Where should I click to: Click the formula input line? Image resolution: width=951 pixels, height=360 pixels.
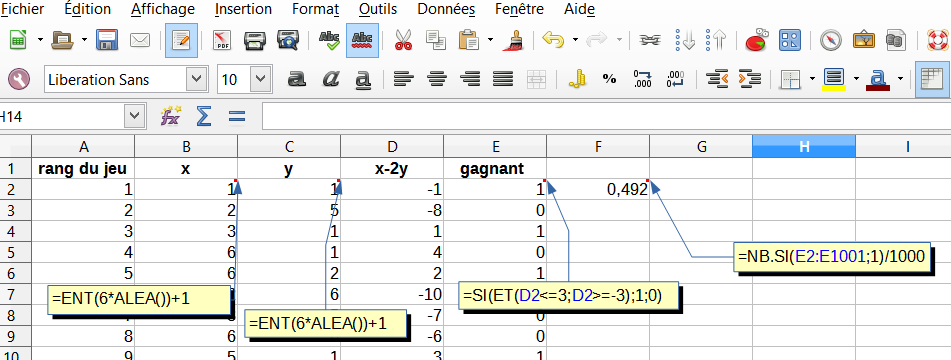pos(607,116)
